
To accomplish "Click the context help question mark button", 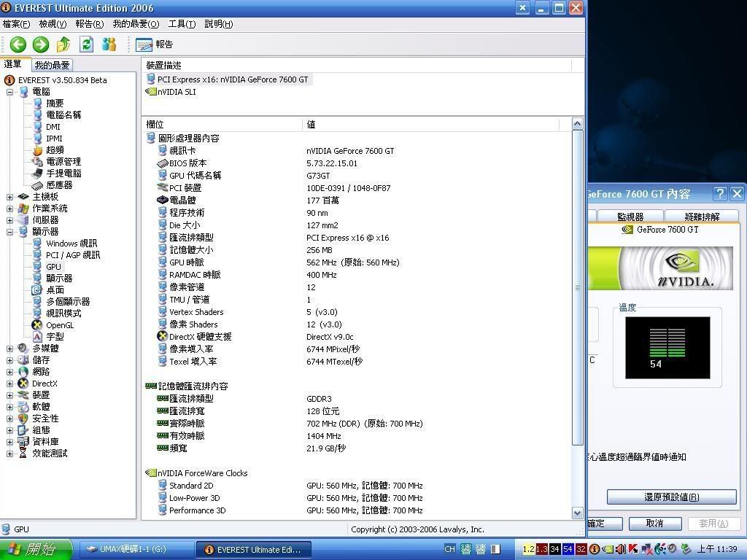I will [719, 193].
